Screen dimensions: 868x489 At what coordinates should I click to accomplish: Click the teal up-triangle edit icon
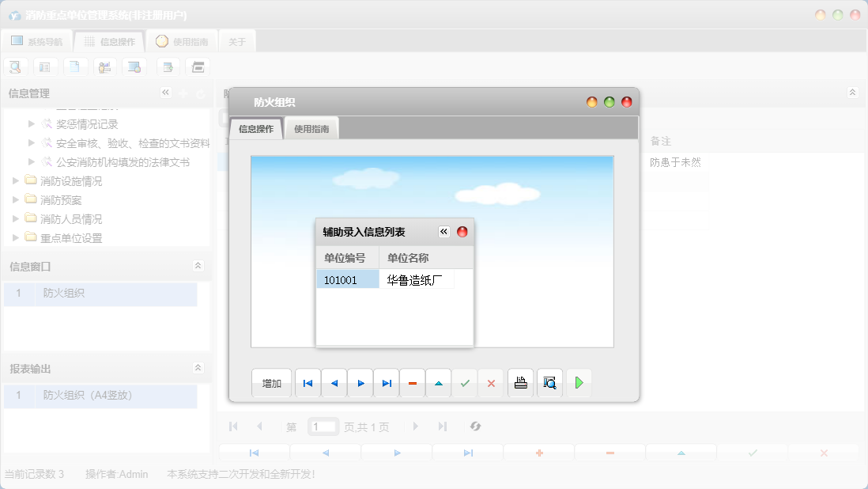pos(439,383)
